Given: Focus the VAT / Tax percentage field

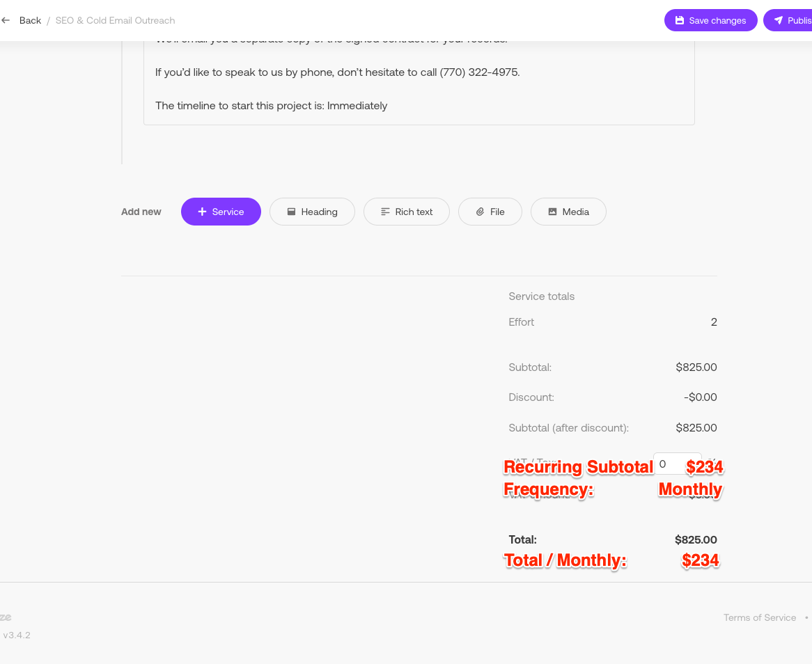Looking at the screenshot, I should (676, 464).
